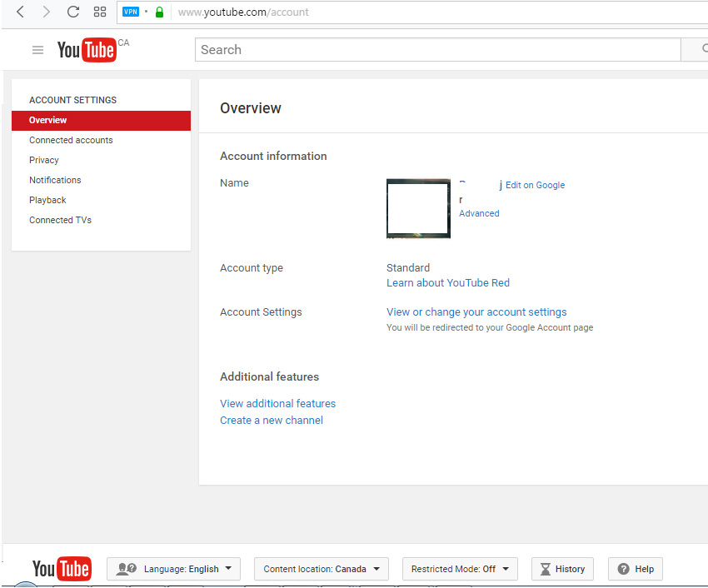Open Playback settings page
The image size is (708, 588).
[47, 200]
